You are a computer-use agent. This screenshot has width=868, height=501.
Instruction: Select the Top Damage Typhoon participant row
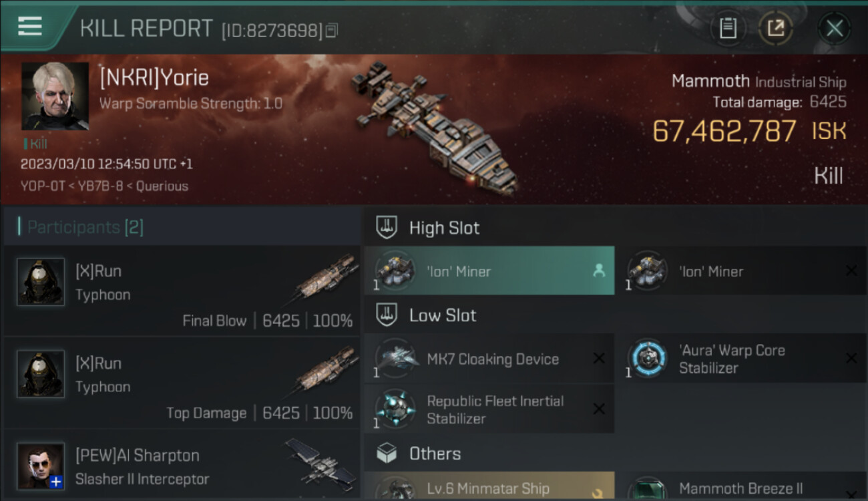coord(182,383)
